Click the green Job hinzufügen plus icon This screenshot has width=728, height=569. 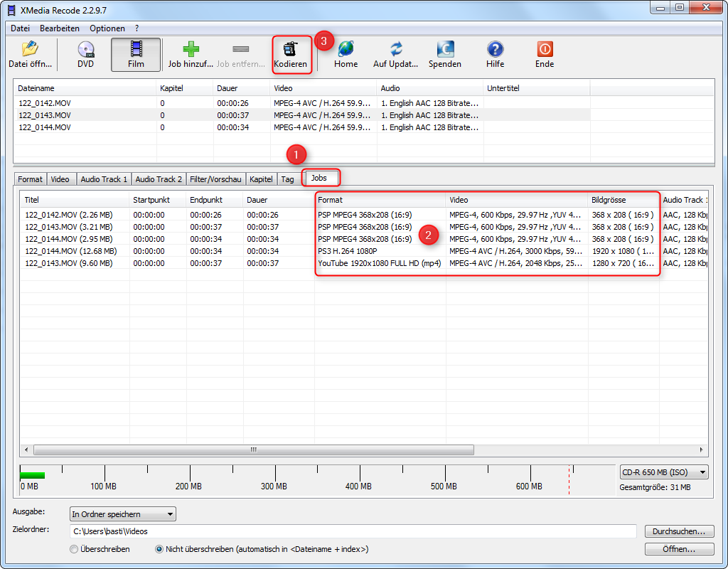[x=191, y=50]
